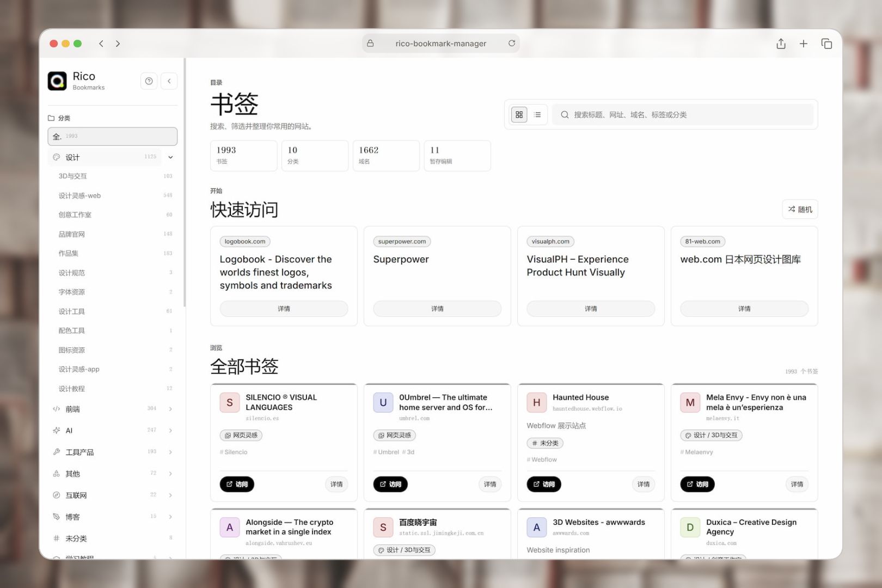Click the 网页灵感 tag on SILENCIO card
Image resolution: width=882 pixels, height=588 pixels.
241,435
